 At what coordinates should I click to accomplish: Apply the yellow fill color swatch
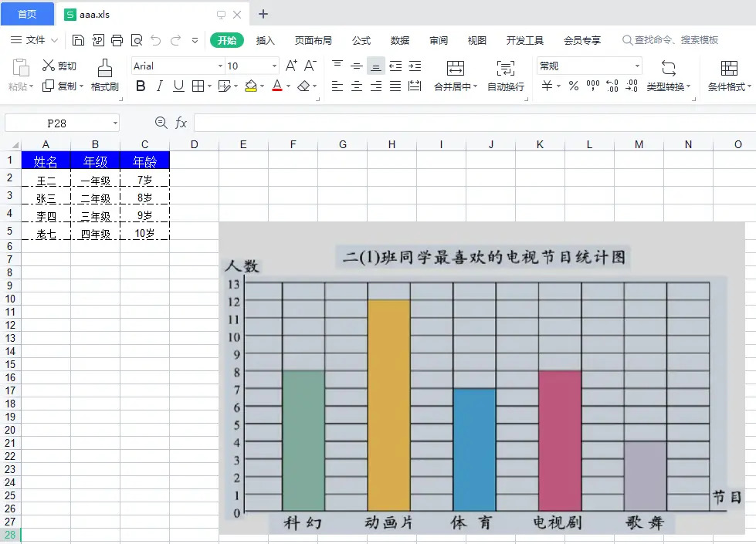point(250,86)
